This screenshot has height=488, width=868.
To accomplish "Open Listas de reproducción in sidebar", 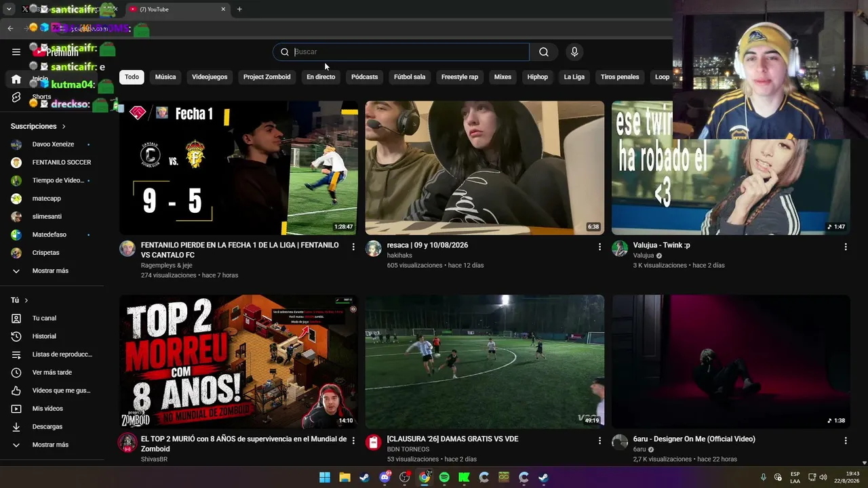I will [52, 354].
